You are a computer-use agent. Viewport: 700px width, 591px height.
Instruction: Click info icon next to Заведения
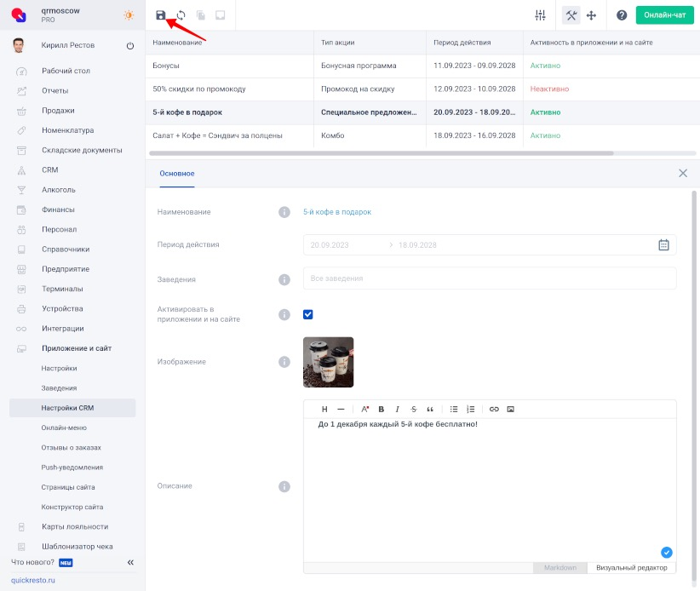(x=284, y=279)
